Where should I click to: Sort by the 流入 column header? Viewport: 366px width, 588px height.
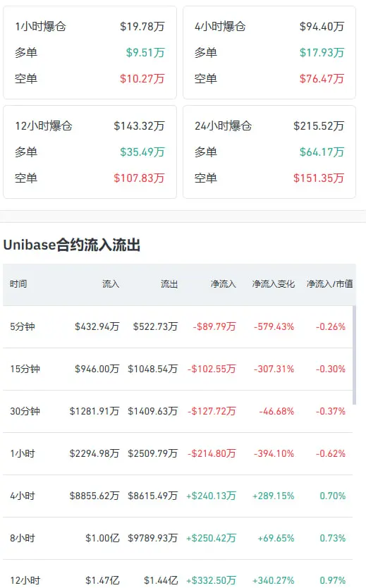(x=111, y=284)
